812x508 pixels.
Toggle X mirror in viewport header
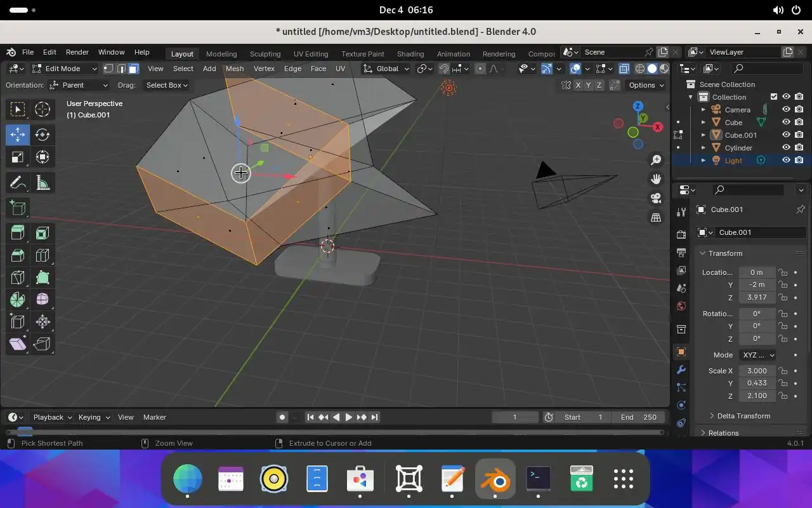(x=578, y=85)
